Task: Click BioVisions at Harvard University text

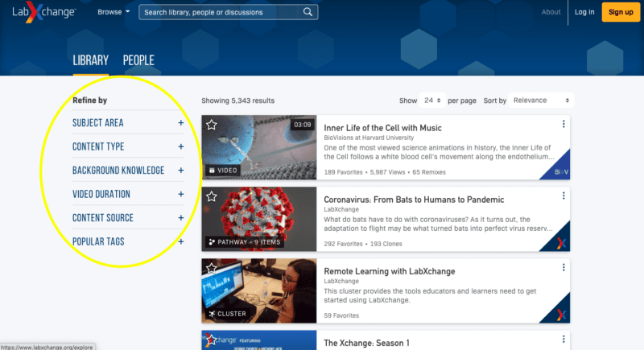Action: pyautogui.click(x=369, y=138)
